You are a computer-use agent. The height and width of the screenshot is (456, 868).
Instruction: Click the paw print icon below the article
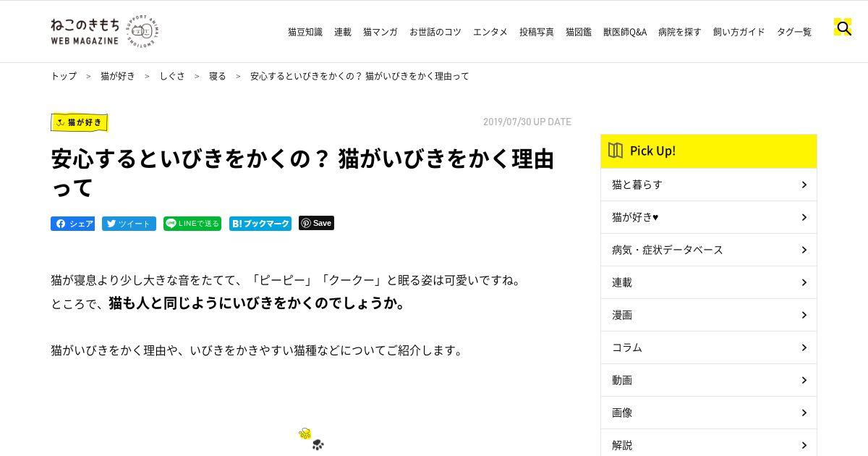pos(312,439)
